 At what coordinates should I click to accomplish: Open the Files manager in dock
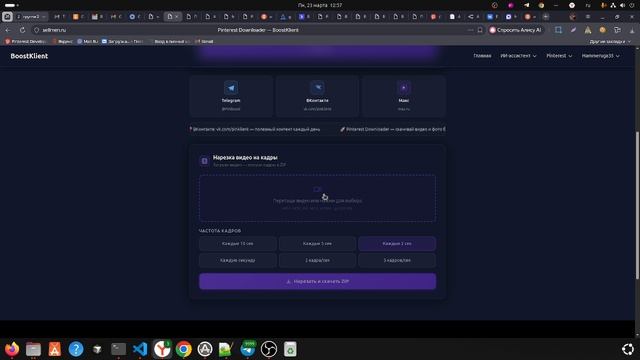click(33, 349)
